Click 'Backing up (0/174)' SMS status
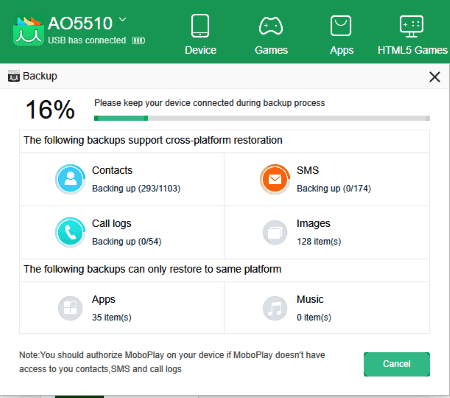The height and width of the screenshot is (398, 450). [334, 189]
